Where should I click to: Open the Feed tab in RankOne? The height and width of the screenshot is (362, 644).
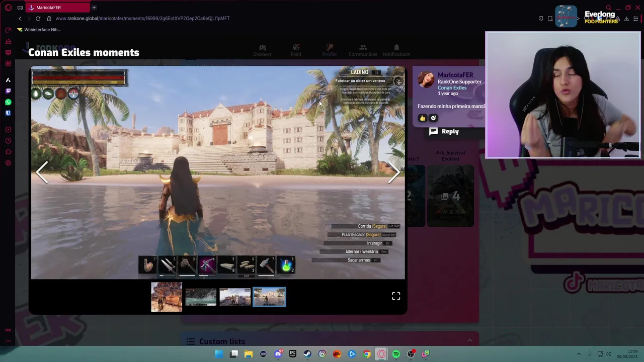pyautogui.click(x=296, y=50)
